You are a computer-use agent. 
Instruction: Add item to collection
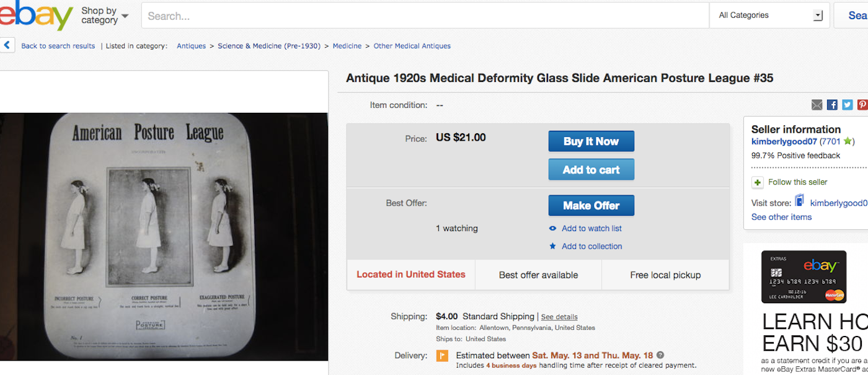591,246
